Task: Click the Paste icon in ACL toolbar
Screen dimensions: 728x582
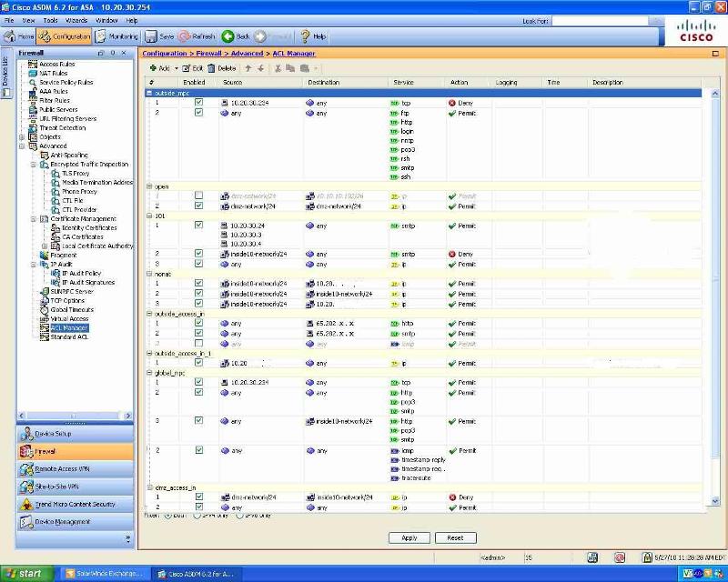Action: click(305, 68)
